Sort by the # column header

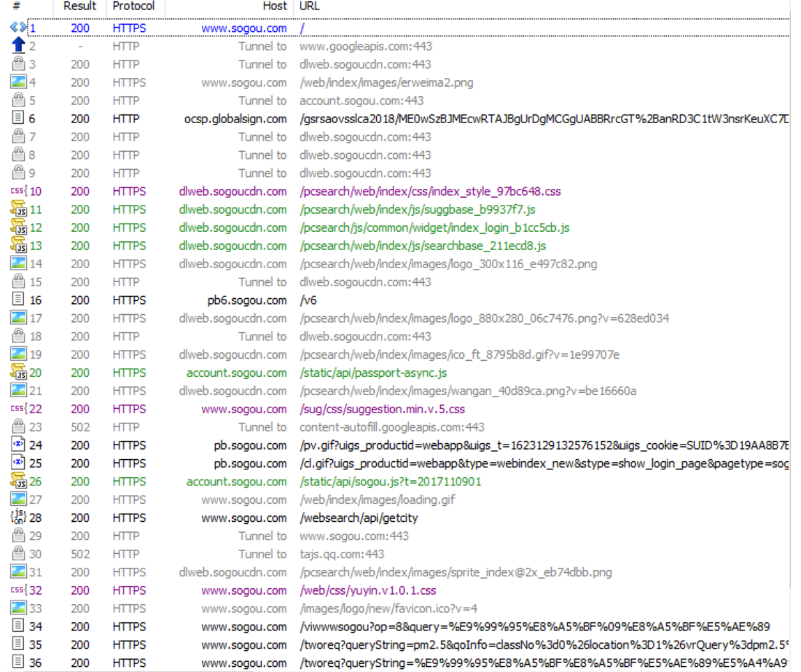16,6
